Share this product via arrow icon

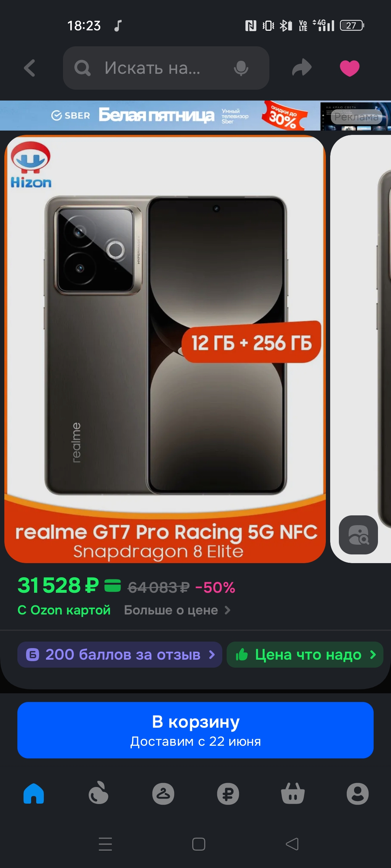pyautogui.click(x=302, y=68)
